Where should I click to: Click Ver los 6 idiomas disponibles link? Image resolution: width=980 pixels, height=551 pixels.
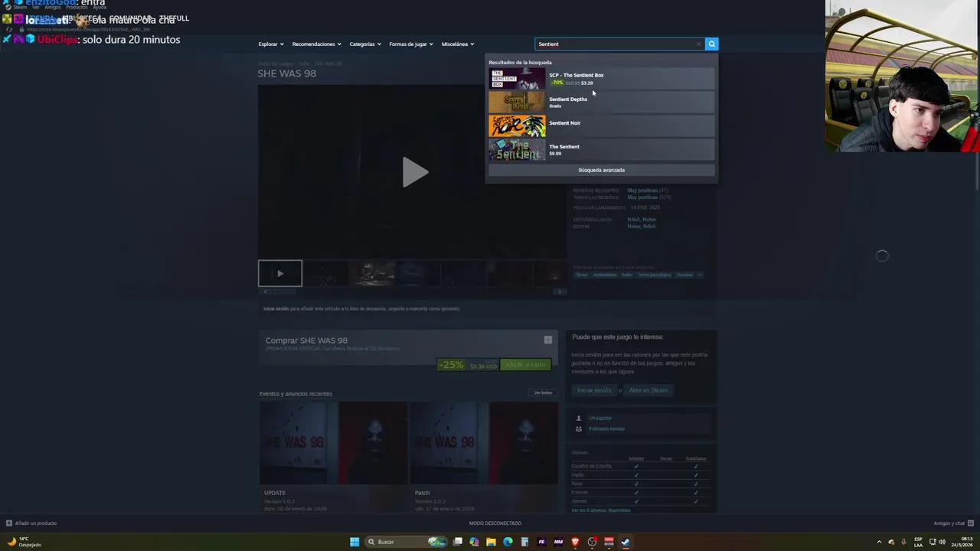point(601,510)
